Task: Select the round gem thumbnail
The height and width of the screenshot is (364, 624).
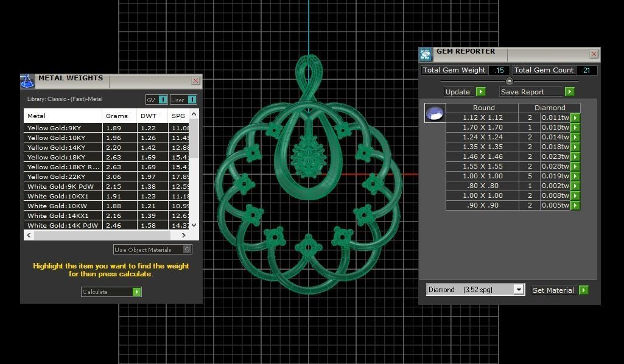Action: [x=435, y=113]
